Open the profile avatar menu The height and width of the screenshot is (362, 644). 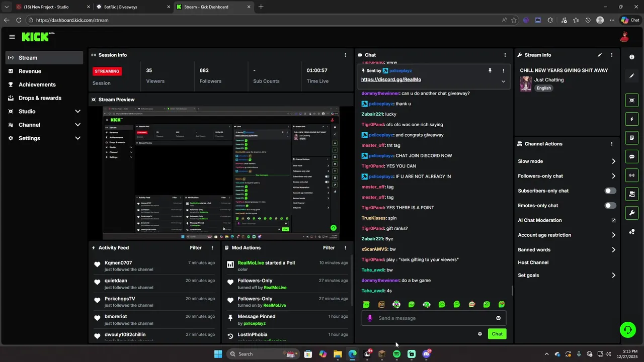[624, 37]
